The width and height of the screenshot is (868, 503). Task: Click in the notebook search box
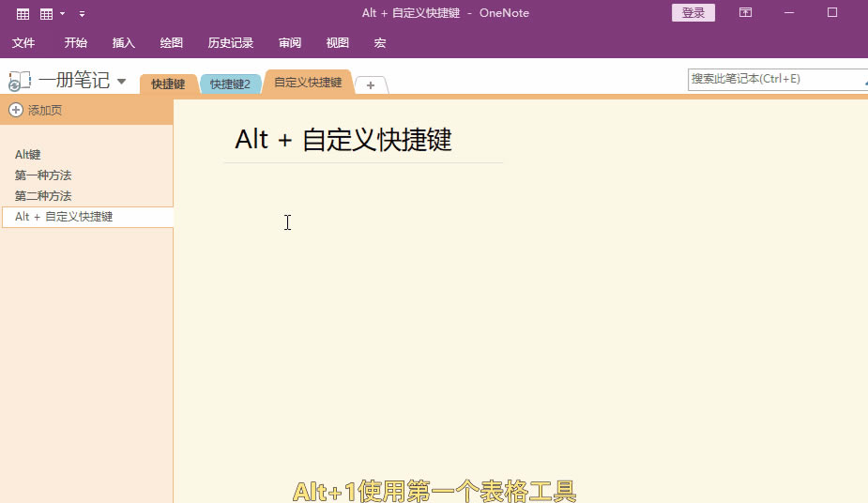tap(774, 80)
